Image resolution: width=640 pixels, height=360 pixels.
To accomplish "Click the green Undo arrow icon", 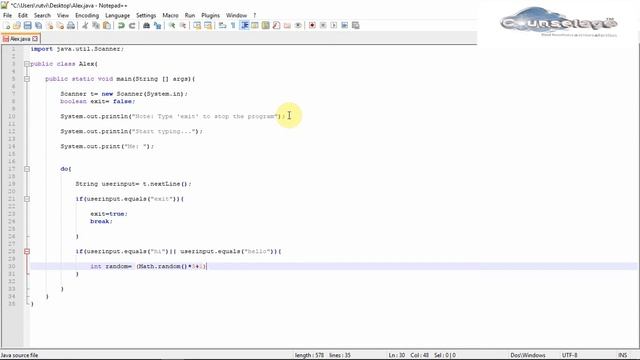I will click(121, 25).
